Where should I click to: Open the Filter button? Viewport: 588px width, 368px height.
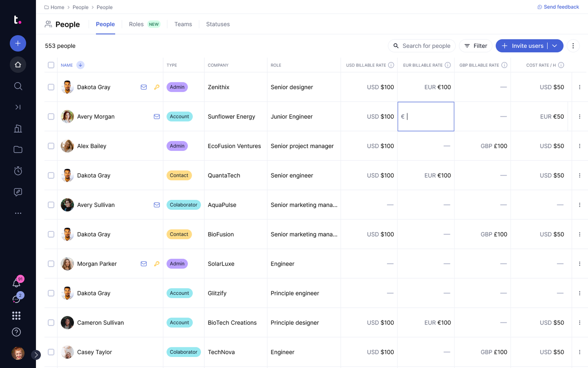[476, 46]
